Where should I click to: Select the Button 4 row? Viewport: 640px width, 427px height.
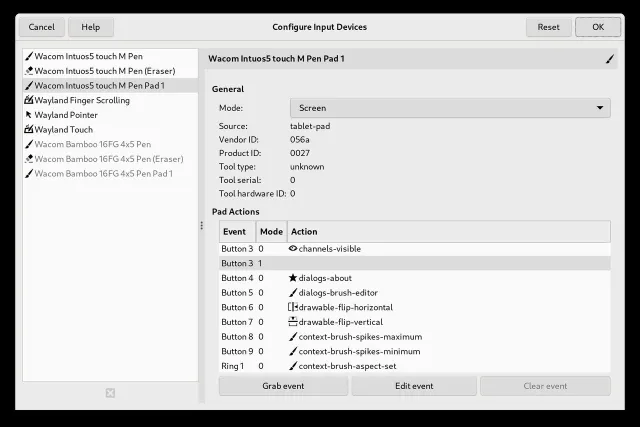(415, 278)
